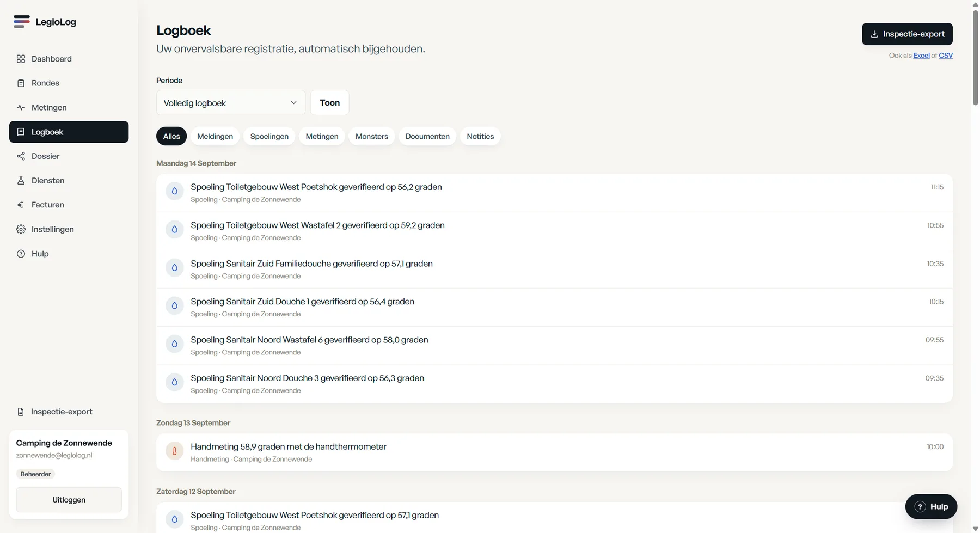Click the thermometer icon of the Handmeting entry
The width and height of the screenshot is (980, 533).
174,451
